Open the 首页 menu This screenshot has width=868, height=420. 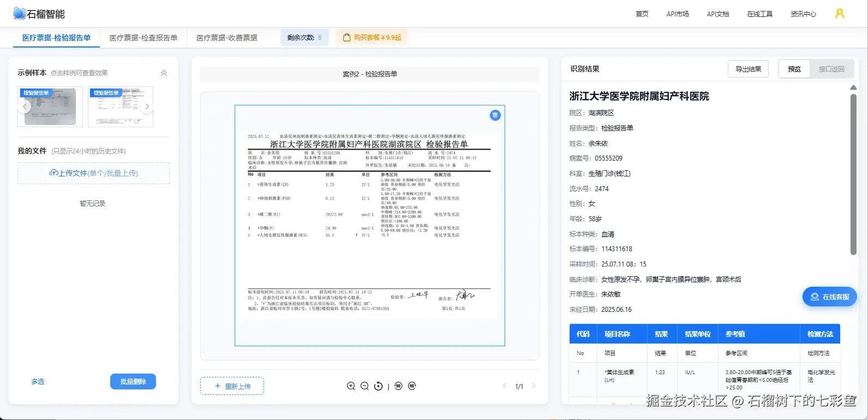tap(642, 14)
